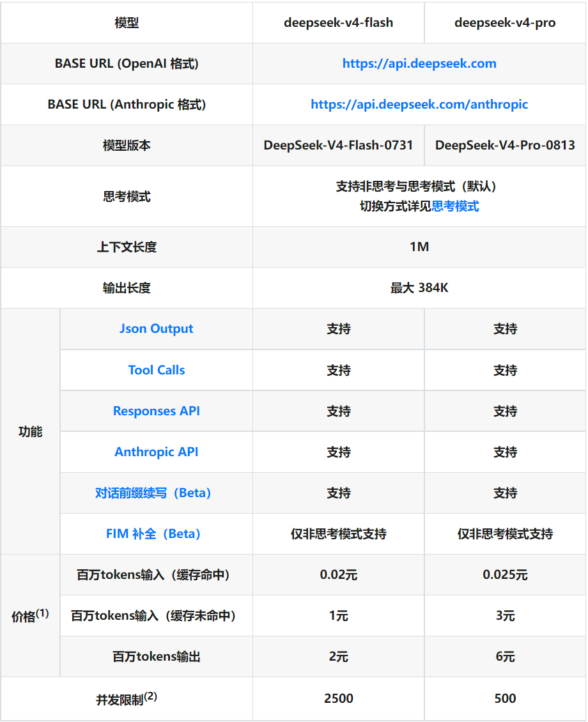
Task: Select the 1元 price cell
Action: [339, 616]
